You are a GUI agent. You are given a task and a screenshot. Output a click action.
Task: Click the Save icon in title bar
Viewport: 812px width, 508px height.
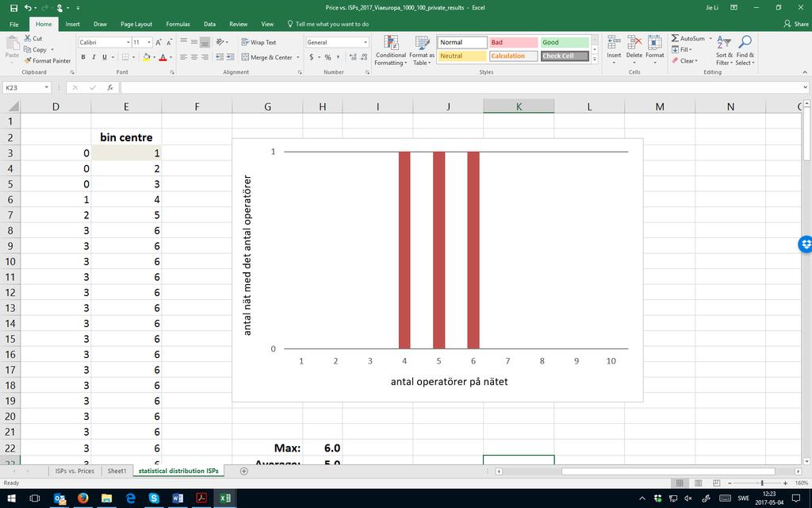[13, 8]
